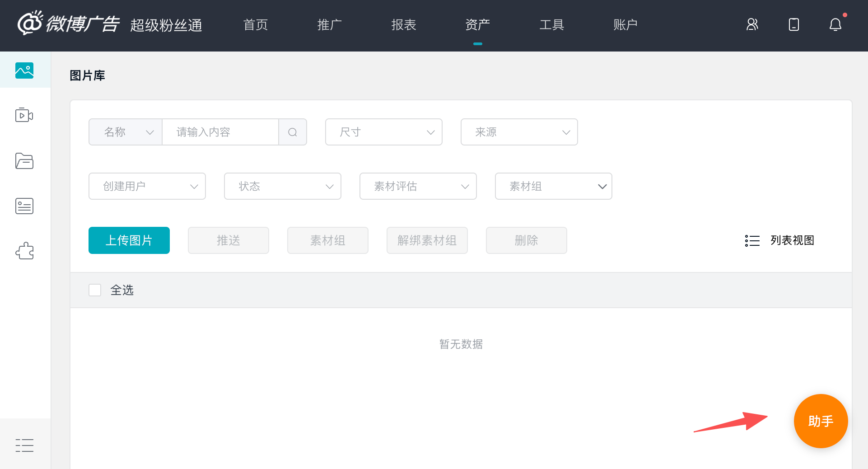The width and height of the screenshot is (868, 469).
Task: Click the card/form asset icon in sidebar
Action: (x=24, y=206)
